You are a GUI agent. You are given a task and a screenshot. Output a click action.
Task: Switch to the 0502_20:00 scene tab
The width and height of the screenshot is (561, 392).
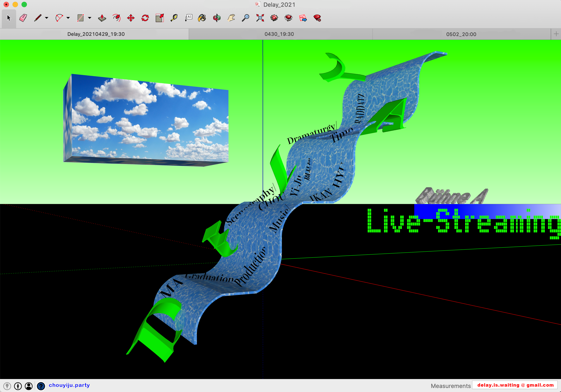461,34
